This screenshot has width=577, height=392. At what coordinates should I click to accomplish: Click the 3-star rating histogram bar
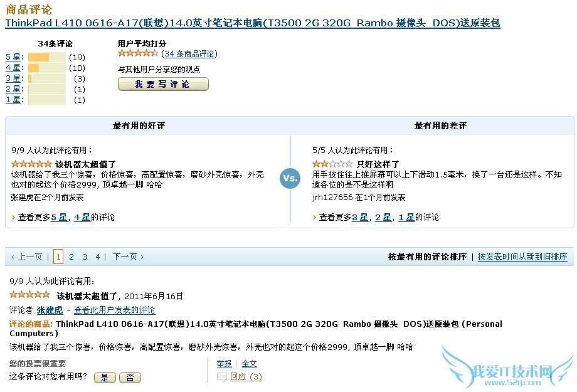click(47, 78)
